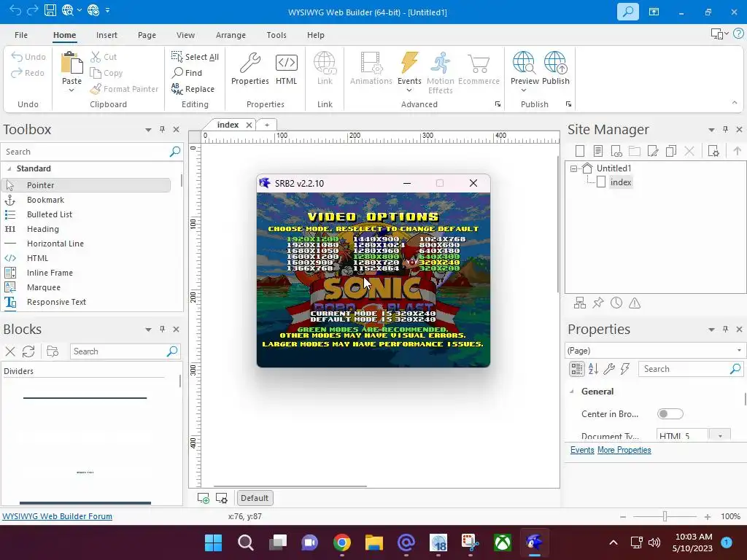Open Chrome from the taskbar
Image resolution: width=747 pixels, height=560 pixels.
coord(342,542)
